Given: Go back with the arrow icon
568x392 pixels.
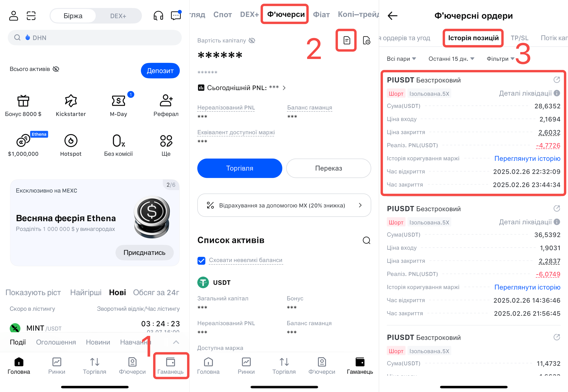Looking at the screenshot, I should click(x=393, y=16).
